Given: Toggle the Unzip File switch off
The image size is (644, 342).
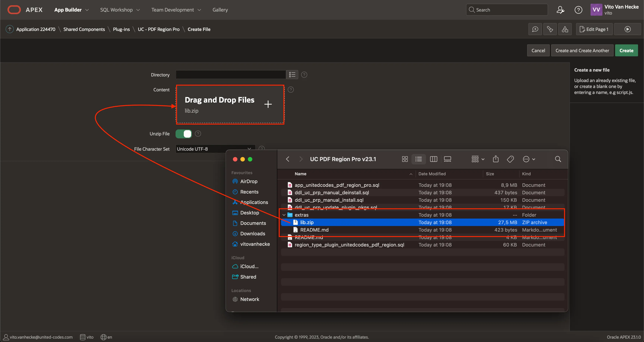Looking at the screenshot, I should tap(184, 134).
